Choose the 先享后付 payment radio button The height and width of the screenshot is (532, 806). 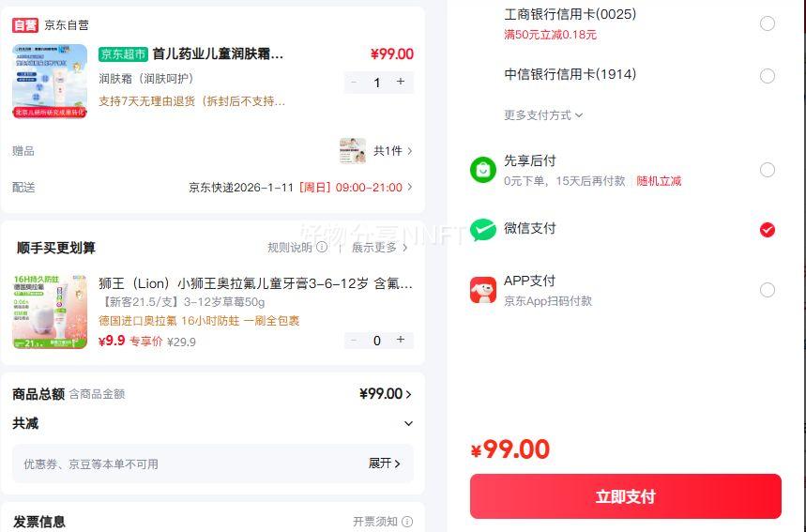[x=768, y=170]
